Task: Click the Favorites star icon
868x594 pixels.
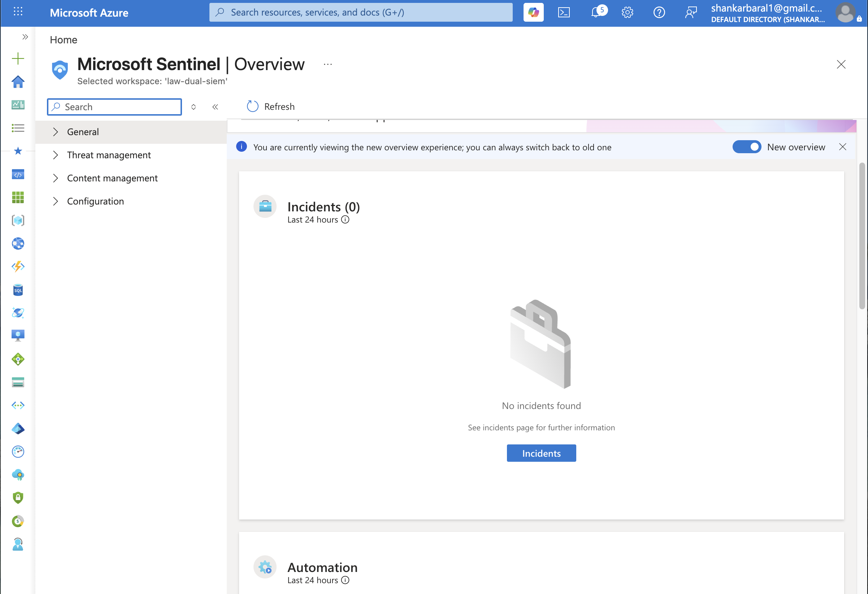Action: tap(18, 151)
